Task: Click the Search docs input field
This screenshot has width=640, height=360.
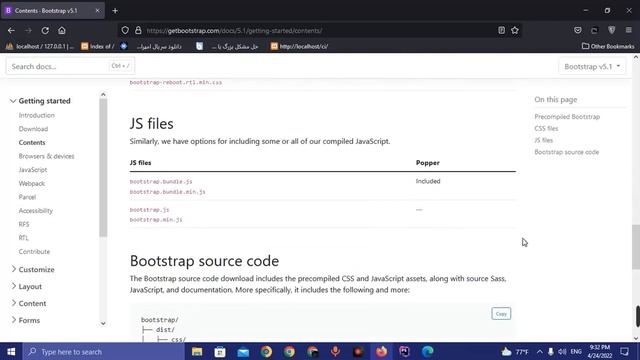Action: click(70, 66)
